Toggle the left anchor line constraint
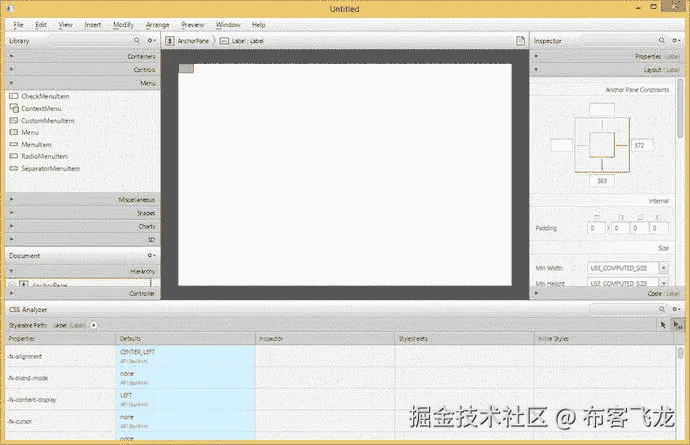The width and height of the screenshot is (690, 445). click(582, 145)
